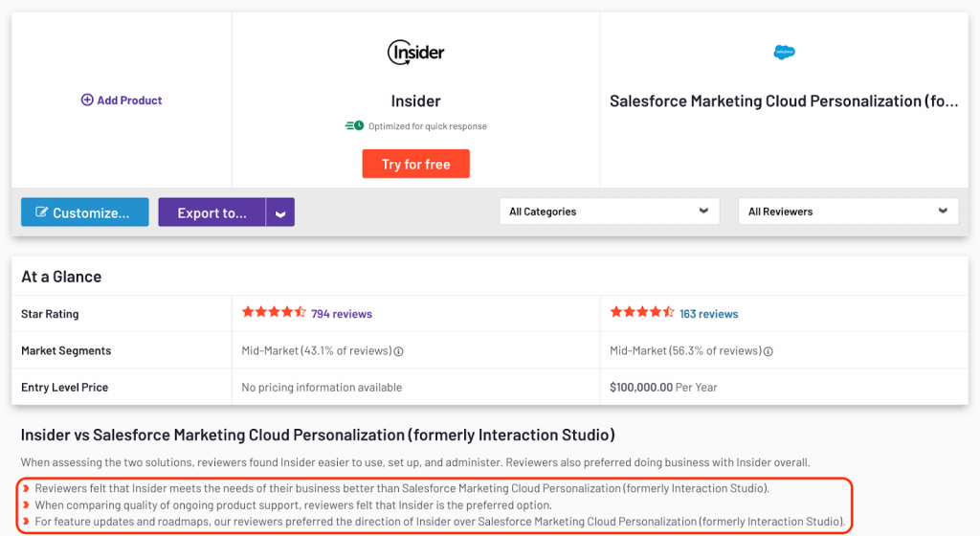980x536 pixels.
Task: Click the Salesforce cloud logo
Action: (784, 52)
